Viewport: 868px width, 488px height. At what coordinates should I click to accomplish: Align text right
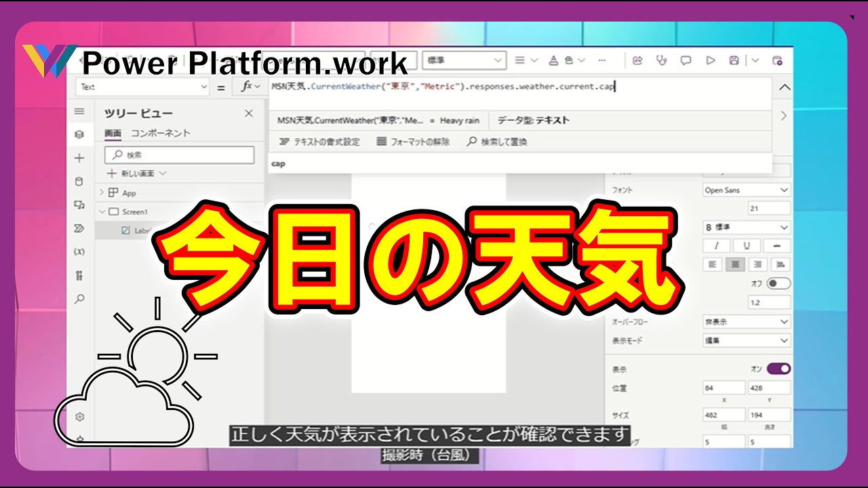tap(757, 265)
